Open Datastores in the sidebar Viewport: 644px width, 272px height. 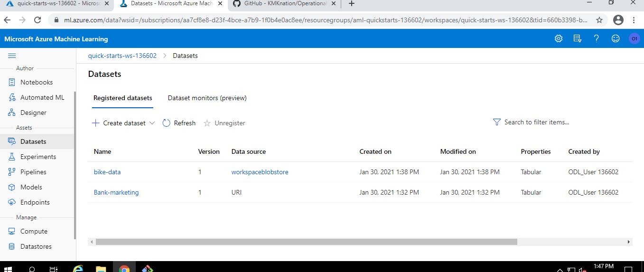click(36, 246)
